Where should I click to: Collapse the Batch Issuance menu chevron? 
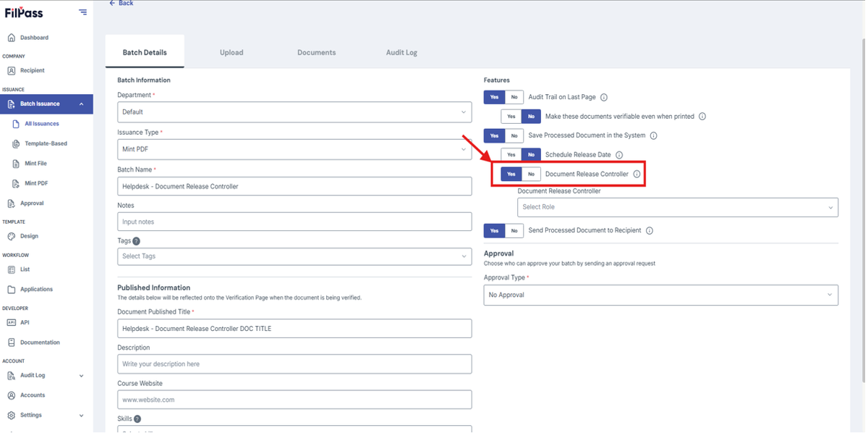[81, 104]
